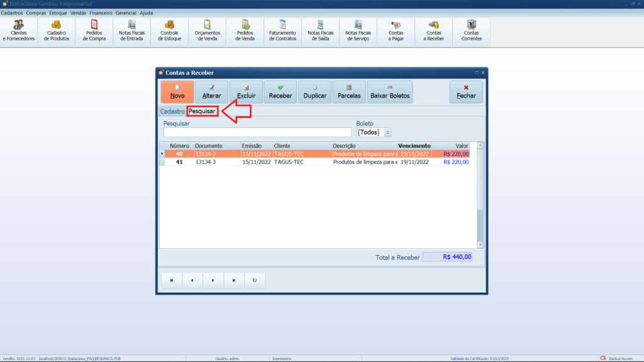Click the Pesquisar search input field
This screenshot has width=644, height=362.
[257, 133]
